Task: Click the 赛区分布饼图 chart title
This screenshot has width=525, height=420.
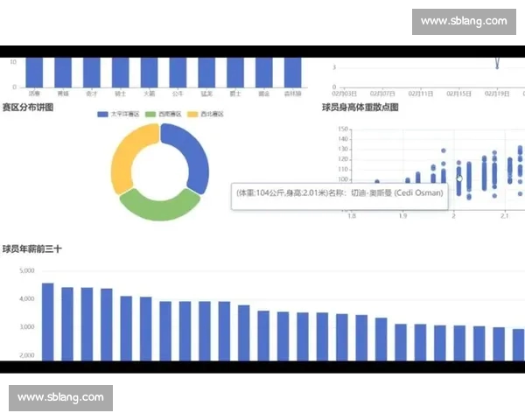Action: coord(27,108)
